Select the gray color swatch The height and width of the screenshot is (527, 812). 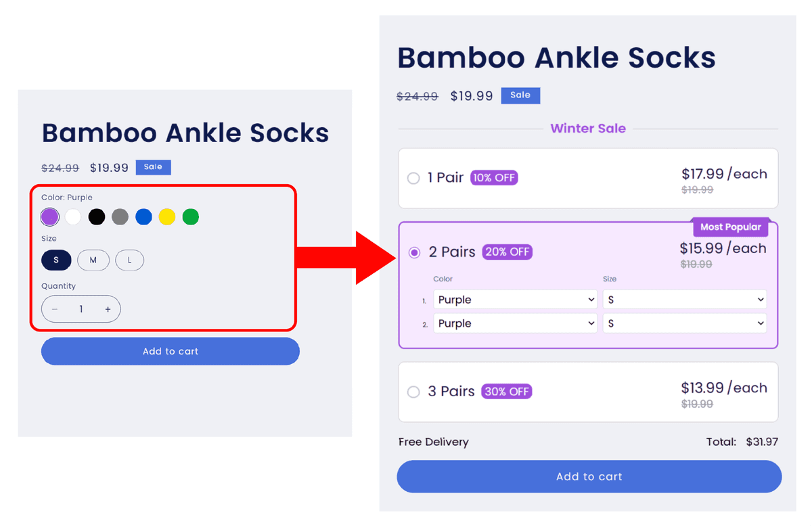point(120,216)
